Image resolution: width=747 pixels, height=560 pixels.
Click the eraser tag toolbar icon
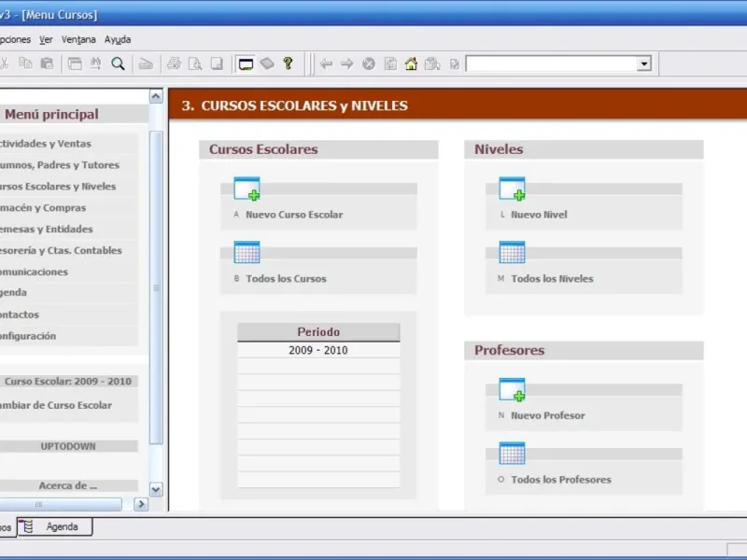tap(267, 63)
